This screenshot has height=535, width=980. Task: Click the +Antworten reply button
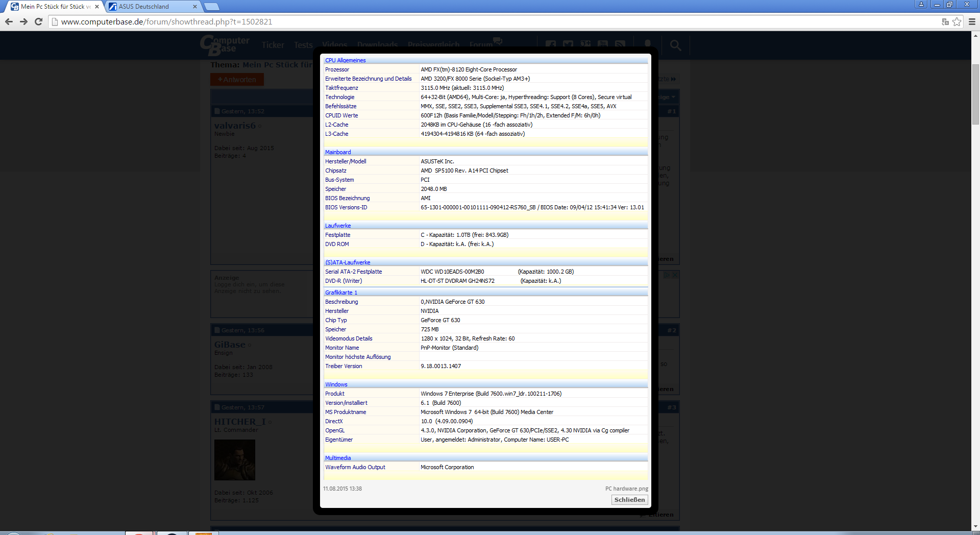tap(237, 80)
